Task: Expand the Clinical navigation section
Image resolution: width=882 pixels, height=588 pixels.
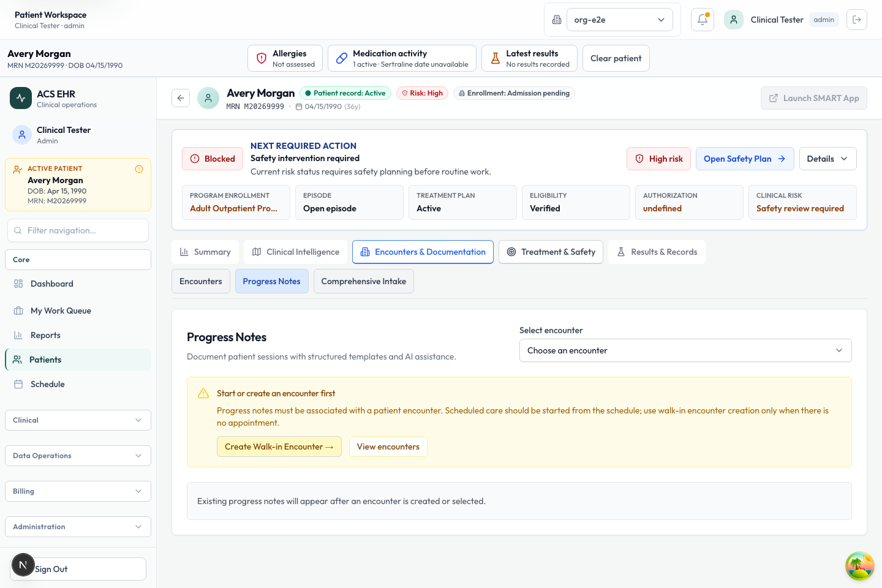Action: 78,420
